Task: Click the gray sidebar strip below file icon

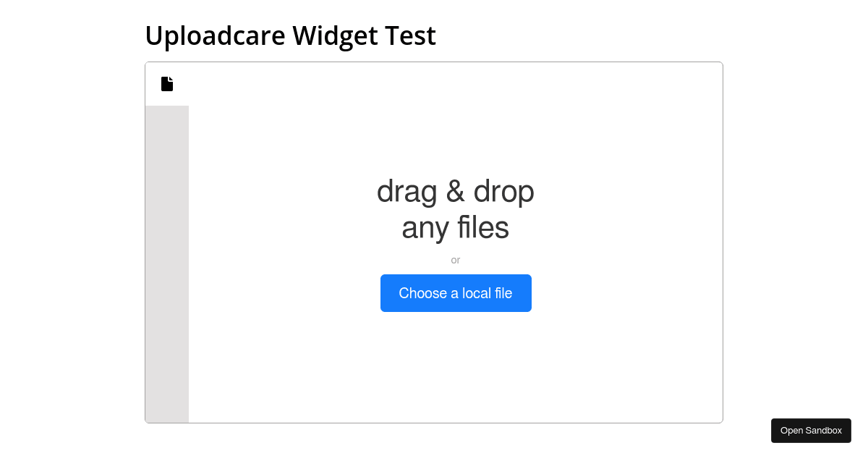Action: (167, 264)
